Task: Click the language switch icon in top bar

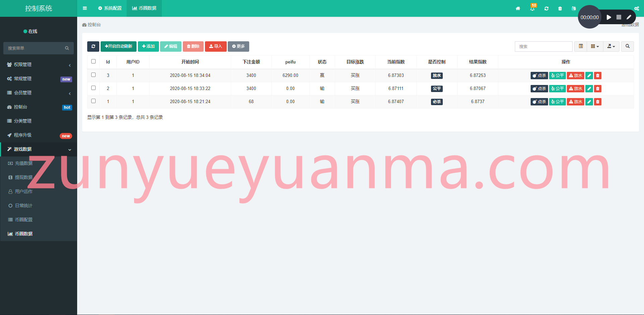Action: tap(574, 8)
